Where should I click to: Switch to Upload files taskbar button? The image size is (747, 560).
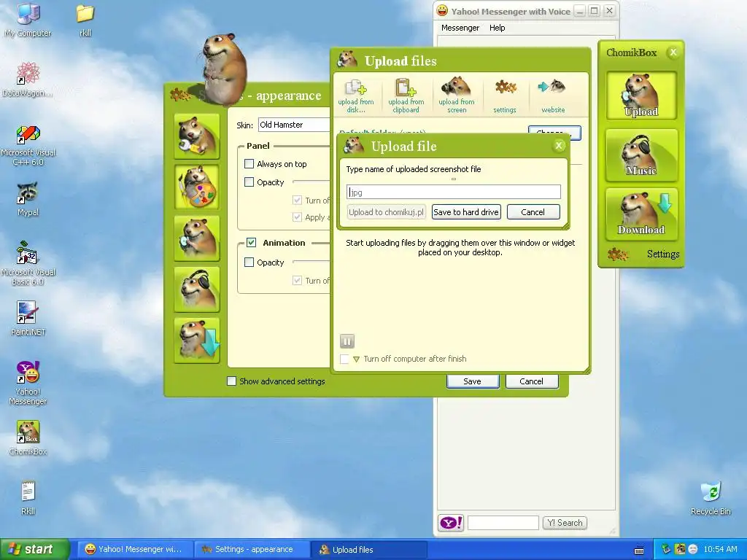tap(368, 550)
